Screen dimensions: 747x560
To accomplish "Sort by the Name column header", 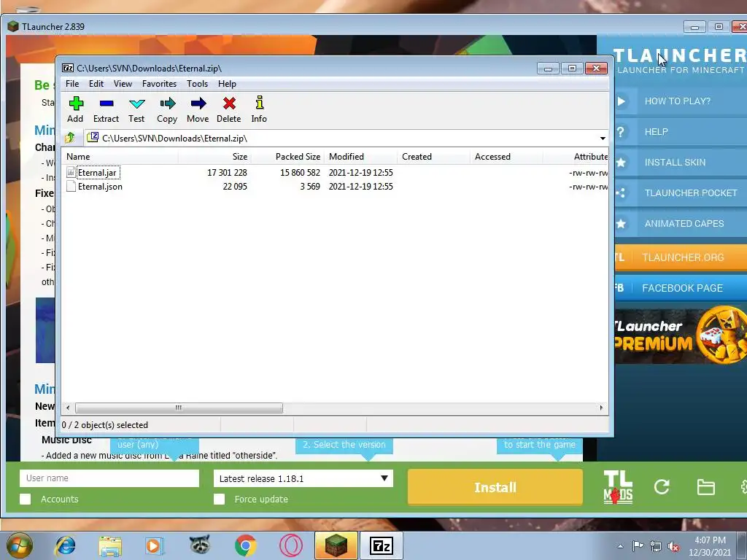I will pyautogui.click(x=120, y=157).
